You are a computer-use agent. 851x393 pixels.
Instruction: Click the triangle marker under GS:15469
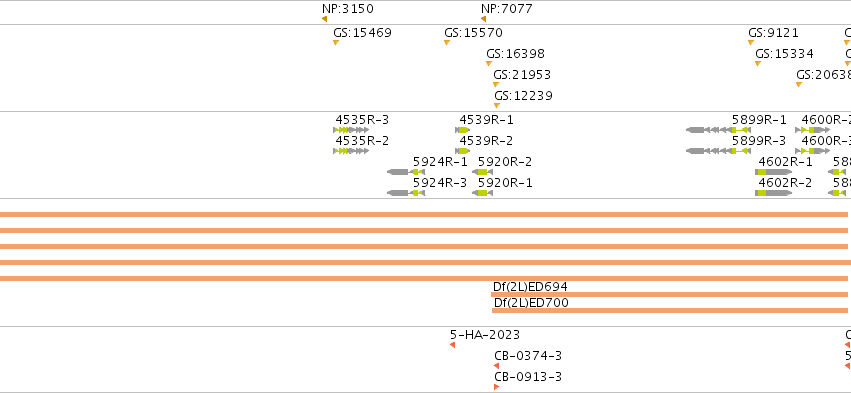(336, 42)
